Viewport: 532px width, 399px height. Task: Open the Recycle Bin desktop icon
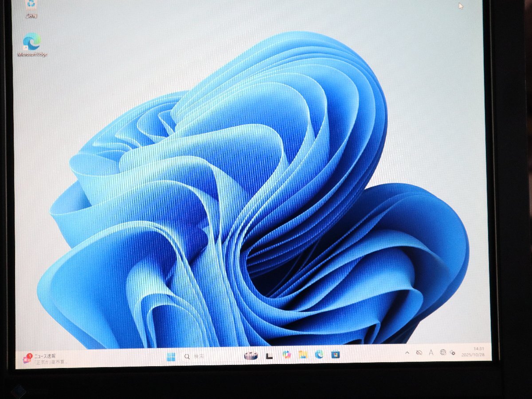tap(31, 8)
